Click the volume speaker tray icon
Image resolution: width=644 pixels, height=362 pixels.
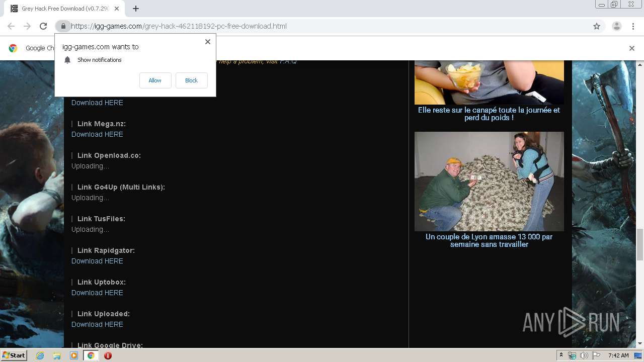[584, 355]
